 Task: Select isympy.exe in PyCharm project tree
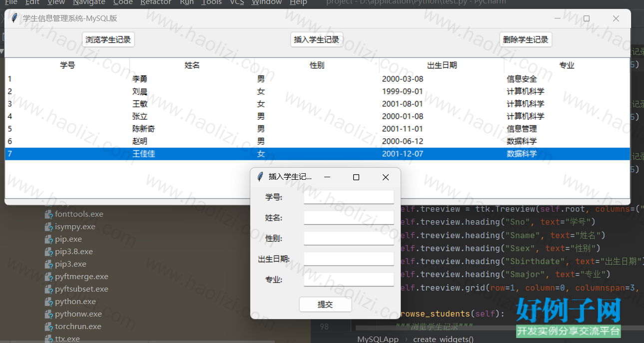75,226
